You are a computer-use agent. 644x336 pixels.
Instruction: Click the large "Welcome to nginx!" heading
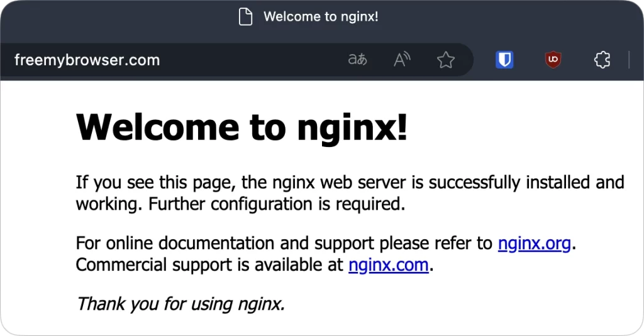click(242, 127)
